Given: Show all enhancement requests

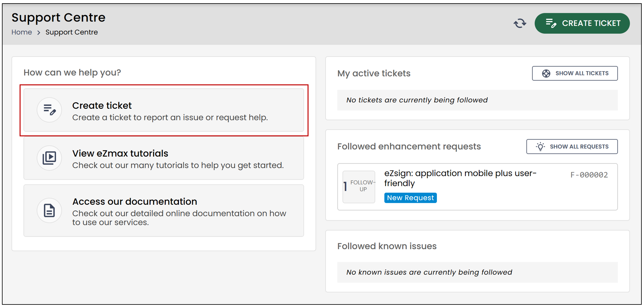Looking at the screenshot, I should click(572, 147).
